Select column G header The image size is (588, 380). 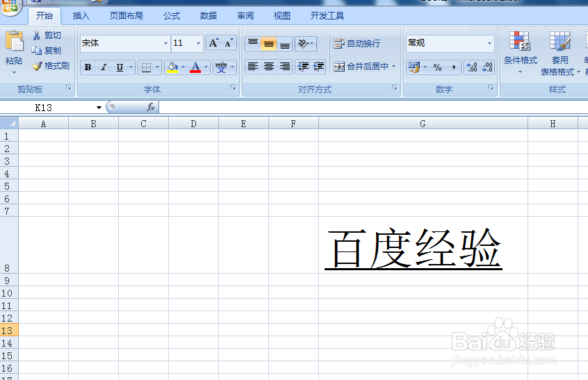click(x=423, y=124)
